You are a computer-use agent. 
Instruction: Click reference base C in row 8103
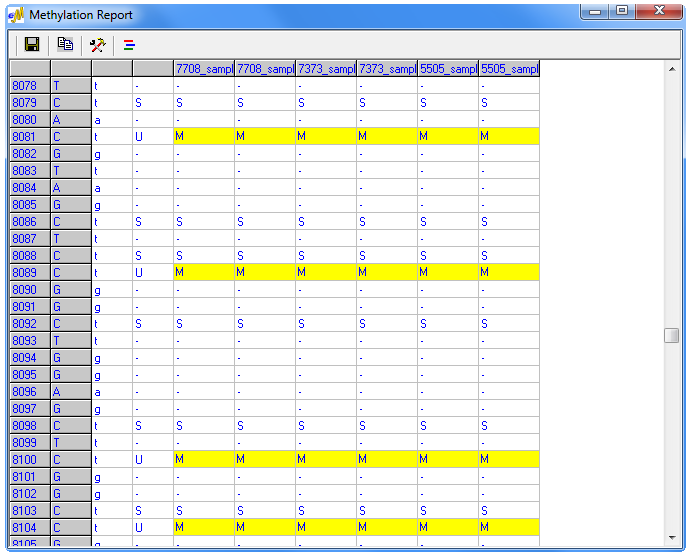tap(71, 511)
